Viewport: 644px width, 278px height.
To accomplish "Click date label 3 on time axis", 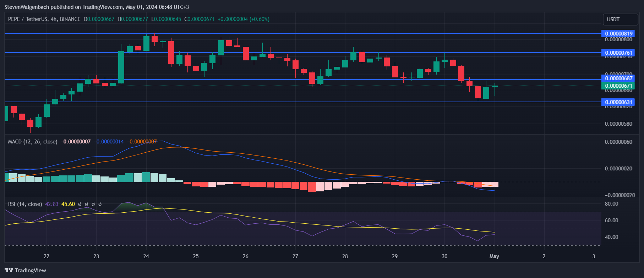I will click(x=594, y=256).
